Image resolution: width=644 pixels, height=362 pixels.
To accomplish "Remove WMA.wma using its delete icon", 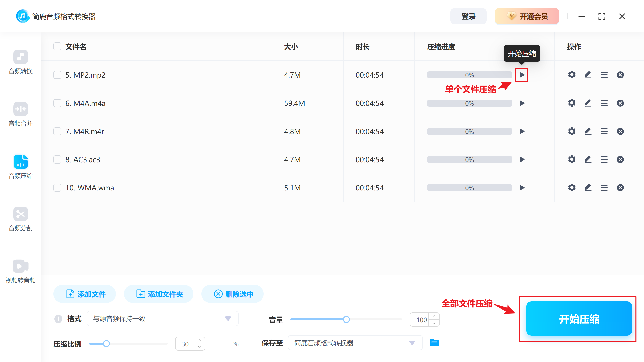I will coord(620,187).
